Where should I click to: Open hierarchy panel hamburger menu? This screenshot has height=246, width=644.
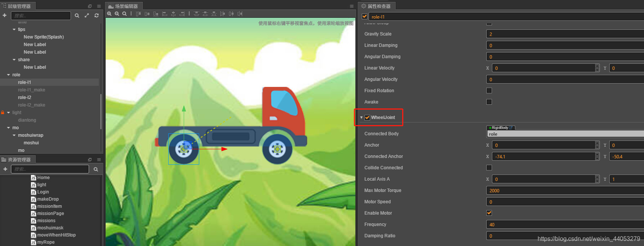pos(99,6)
